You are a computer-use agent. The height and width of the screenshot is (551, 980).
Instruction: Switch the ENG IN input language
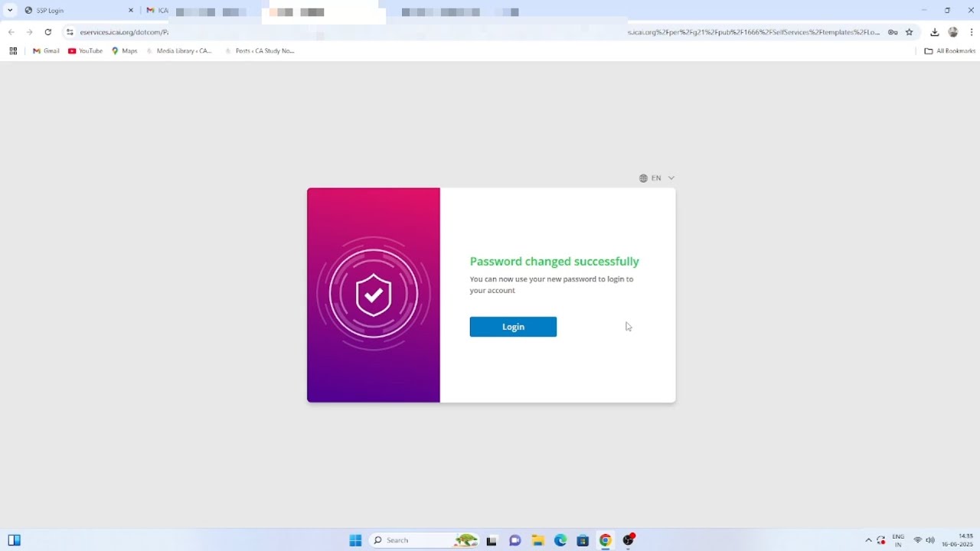(898, 540)
